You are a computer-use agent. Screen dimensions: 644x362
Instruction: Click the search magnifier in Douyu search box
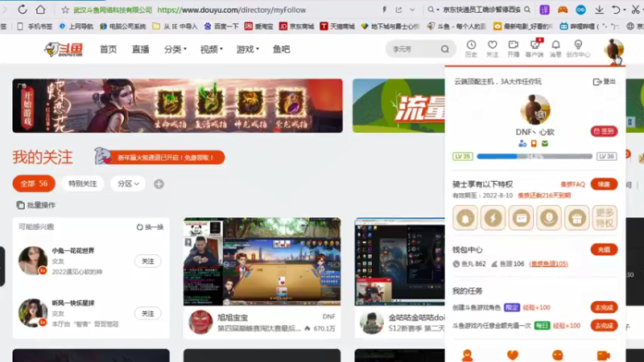click(x=445, y=49)
